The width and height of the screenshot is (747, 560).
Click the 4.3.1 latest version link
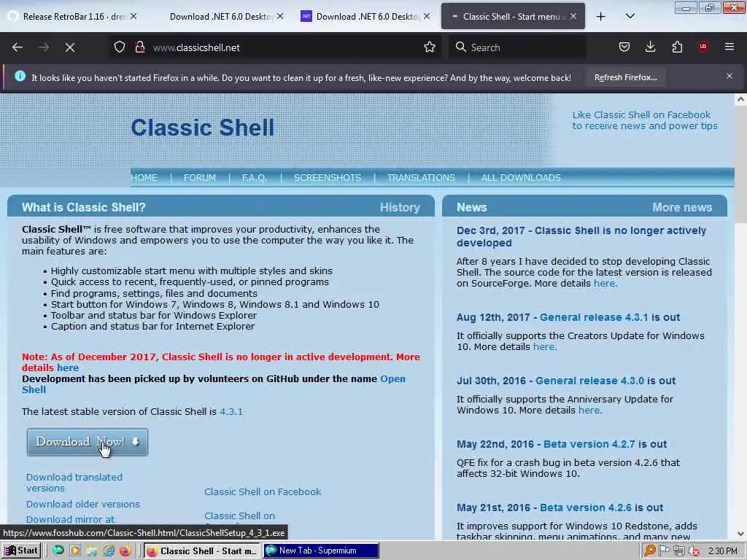click(231, 412)
